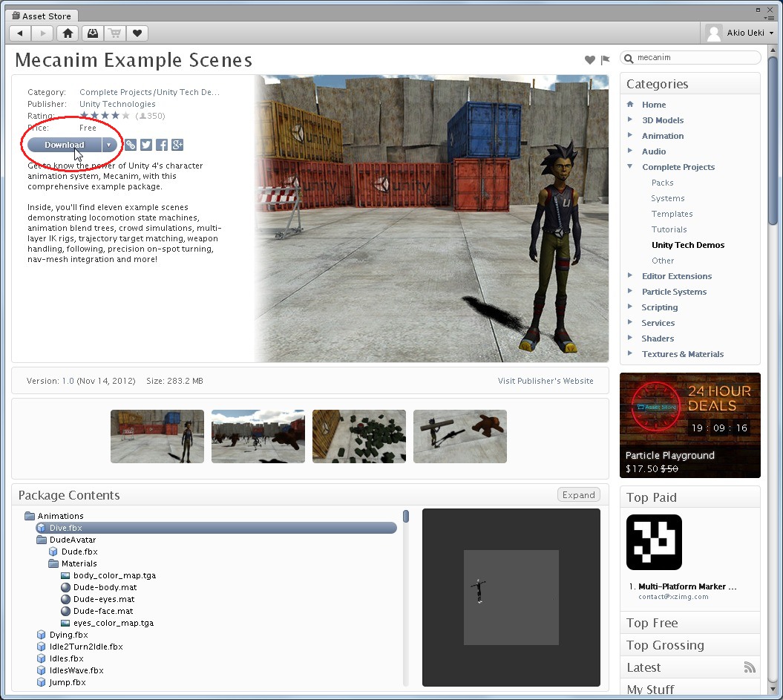
Task: Open third screenshot thumbnail with green boxes
Action: 359,436
